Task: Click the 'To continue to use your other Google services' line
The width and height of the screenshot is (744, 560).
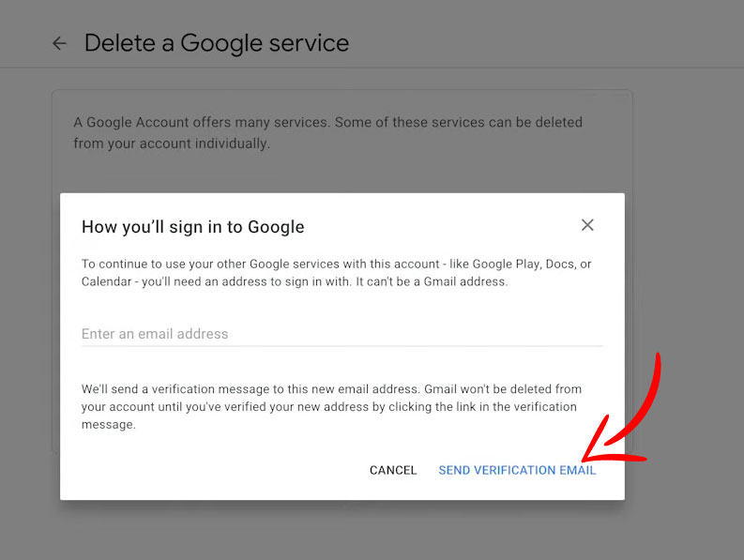Action: coord(336,264)
